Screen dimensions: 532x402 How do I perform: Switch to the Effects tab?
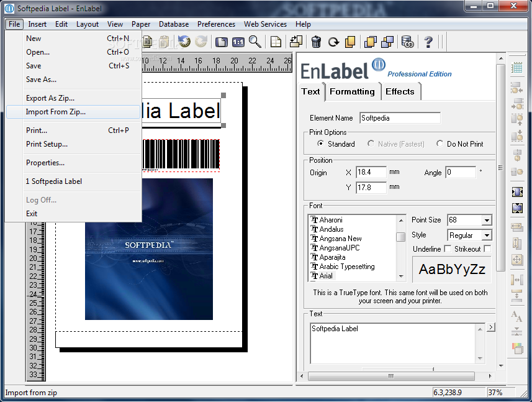(400, 92)
